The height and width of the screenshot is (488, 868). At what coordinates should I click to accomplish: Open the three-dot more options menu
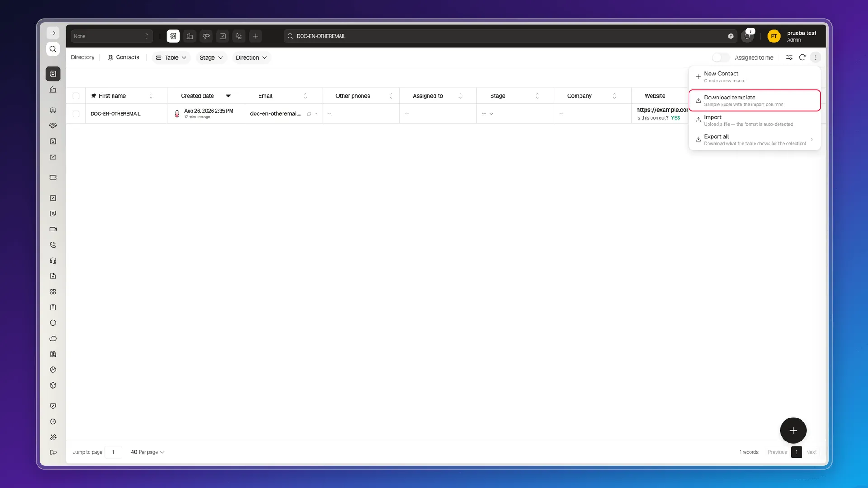coord(816,57)
